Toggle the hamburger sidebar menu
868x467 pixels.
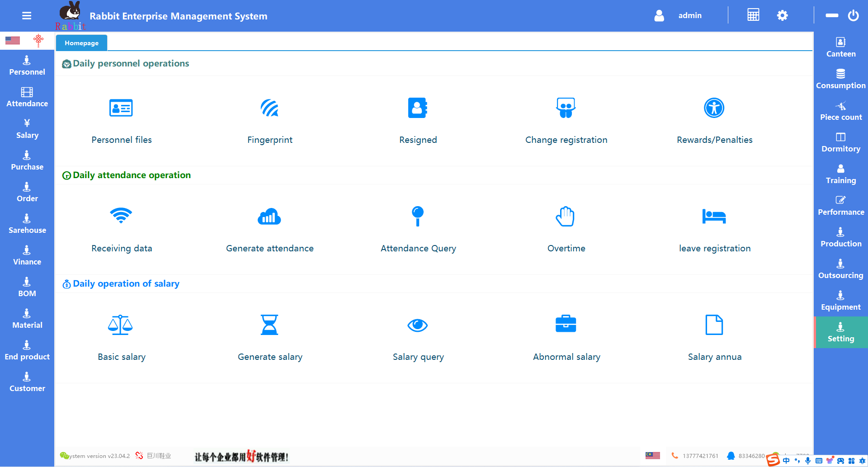pyautogui.click(x=27, y=16)
